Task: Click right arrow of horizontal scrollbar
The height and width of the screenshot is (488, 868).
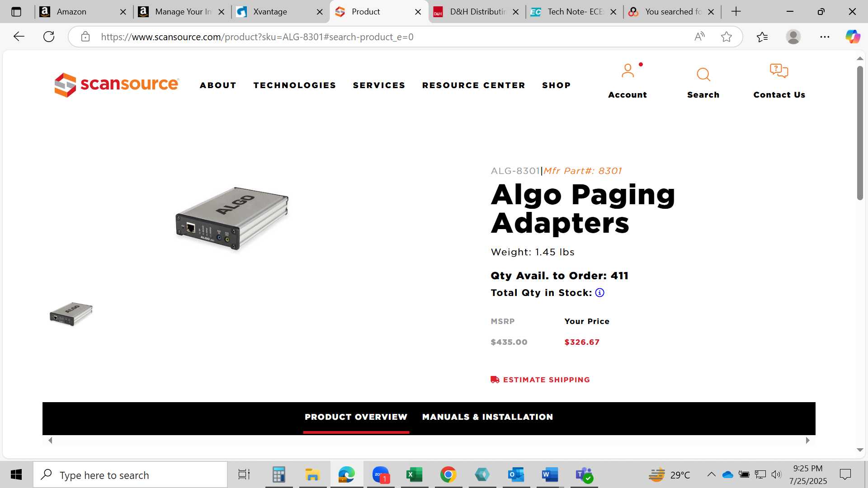Action: click(x=807, y=441)
